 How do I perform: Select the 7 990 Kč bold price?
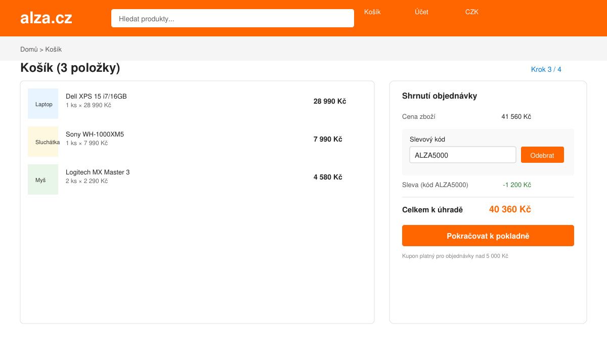tap(328, 139)
